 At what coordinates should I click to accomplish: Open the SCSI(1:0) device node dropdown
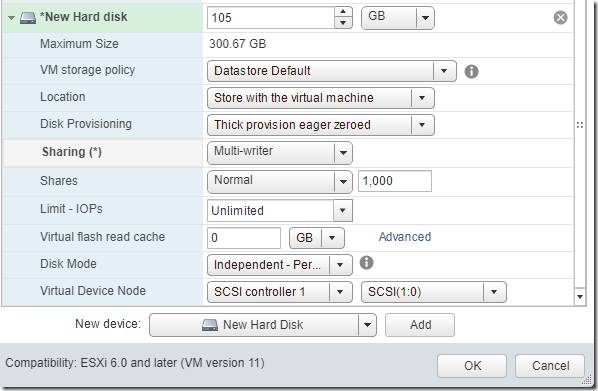pyautogui.click(x=434, y=292)
